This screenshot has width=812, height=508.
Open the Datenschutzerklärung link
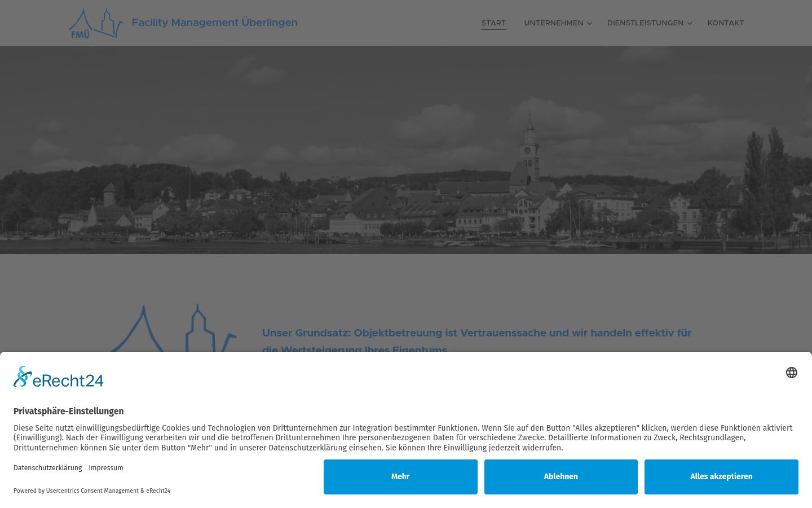coord(48,468)
